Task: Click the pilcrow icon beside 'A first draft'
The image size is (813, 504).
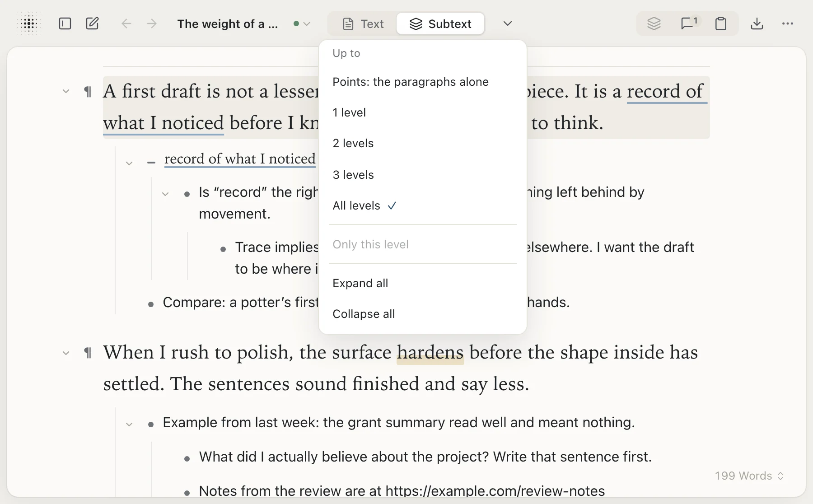Action: click(88, 92)
